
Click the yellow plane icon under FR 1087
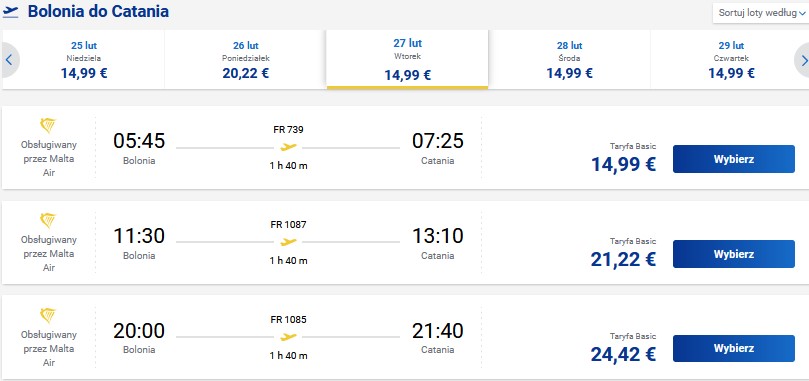click(x=288, y=242)
